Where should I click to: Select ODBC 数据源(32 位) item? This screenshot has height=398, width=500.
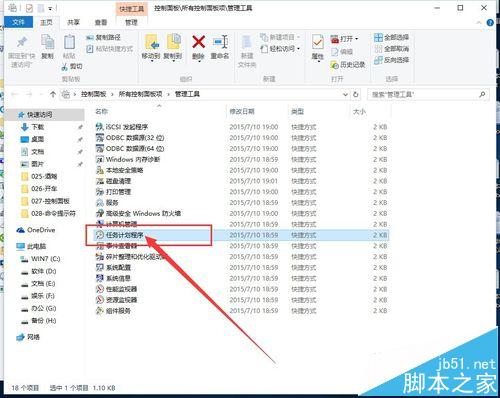130,138
